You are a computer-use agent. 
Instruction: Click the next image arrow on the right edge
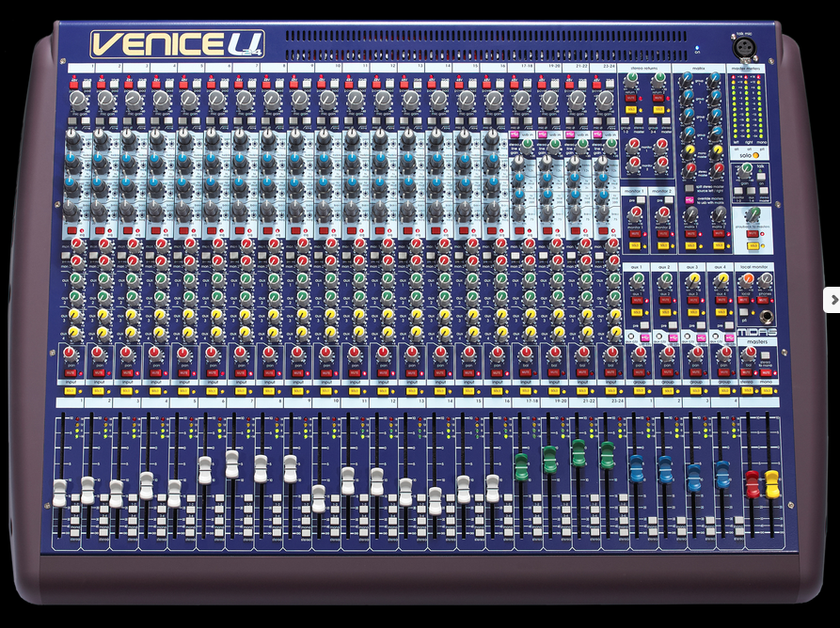pyautogui.click(x=832, y=299)
